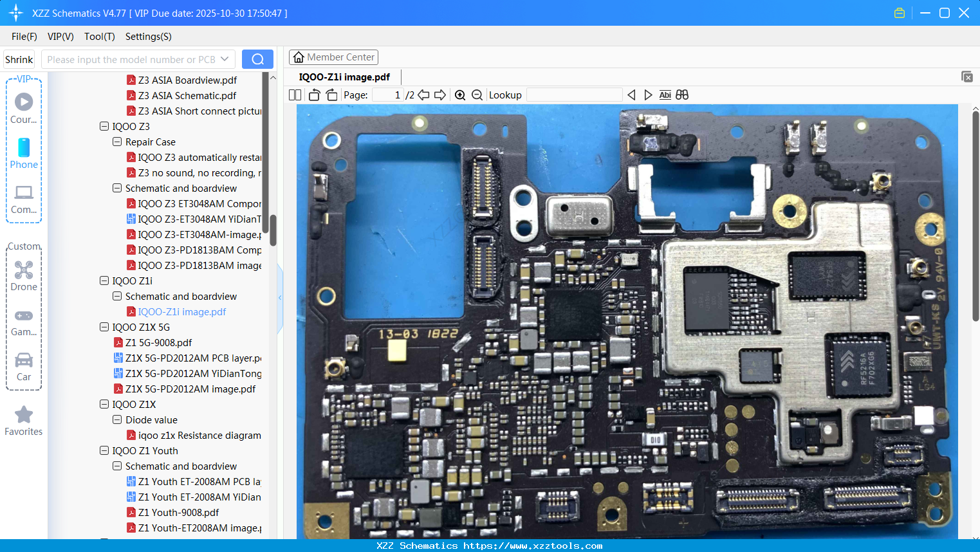
Task: Click the Favorites star icon
Action: [24, 415]
